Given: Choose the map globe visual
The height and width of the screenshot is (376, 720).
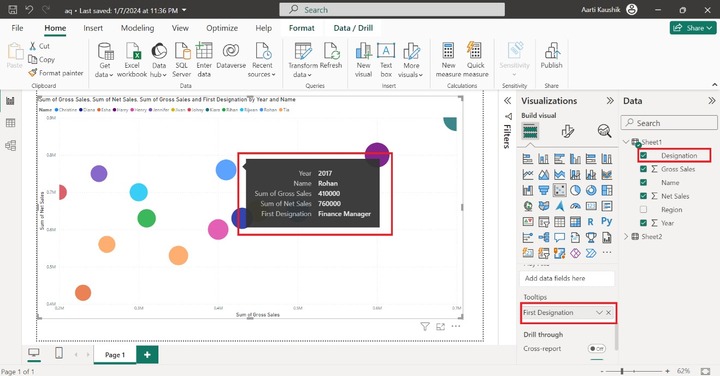Looking at the screenshot, I should click(528, 206).
